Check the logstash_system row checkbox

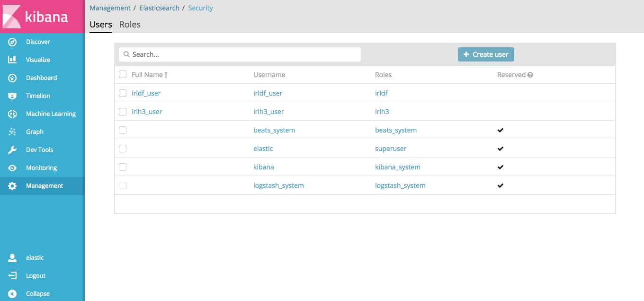pos(123,186)
